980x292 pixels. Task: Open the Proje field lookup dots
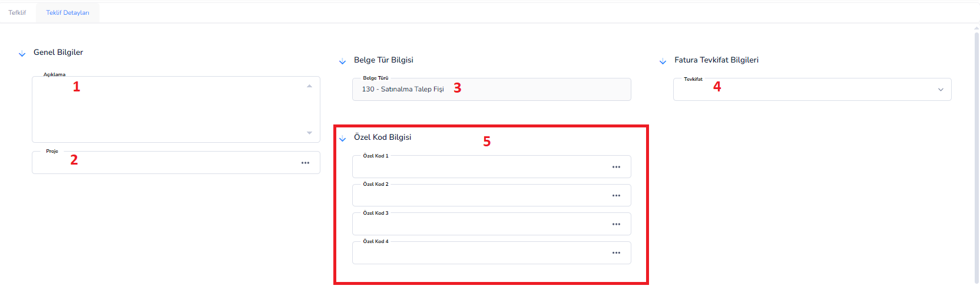305,163
